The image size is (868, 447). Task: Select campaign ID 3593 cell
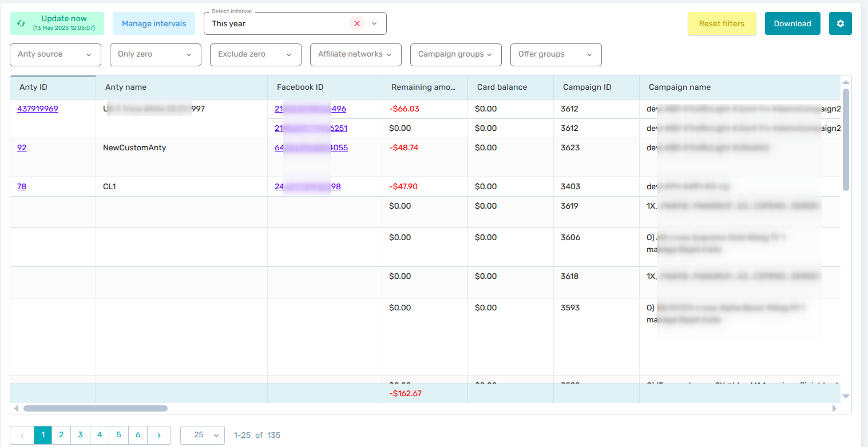[x=596, y=337]
